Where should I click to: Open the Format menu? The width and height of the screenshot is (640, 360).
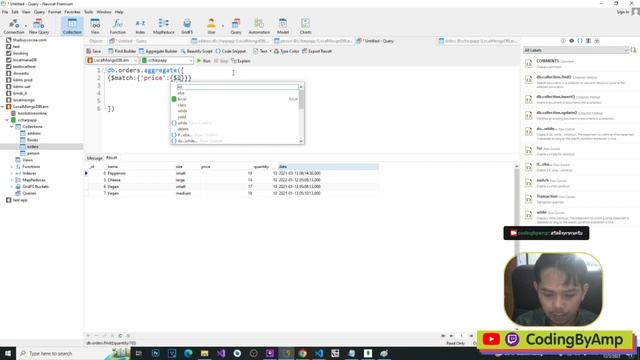point(54,12)
